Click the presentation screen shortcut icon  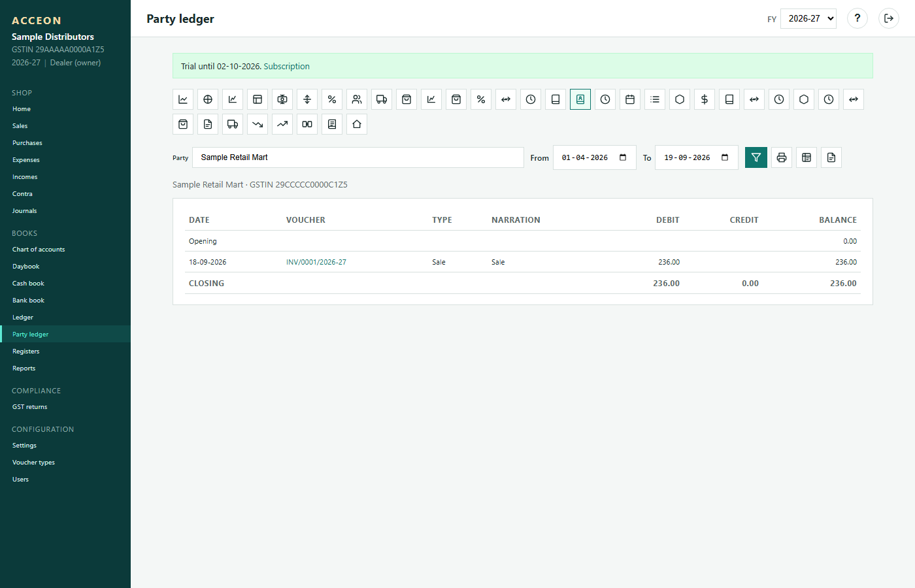(282, 99)
